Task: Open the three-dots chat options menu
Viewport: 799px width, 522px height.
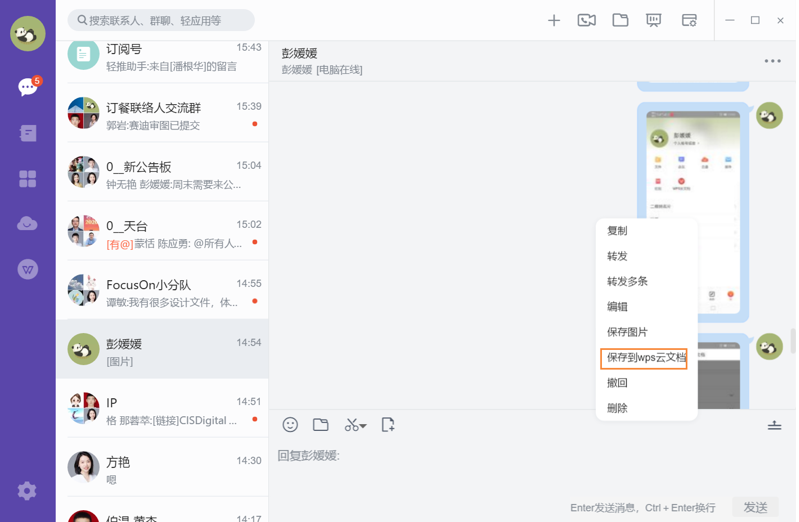Action: 772,61
